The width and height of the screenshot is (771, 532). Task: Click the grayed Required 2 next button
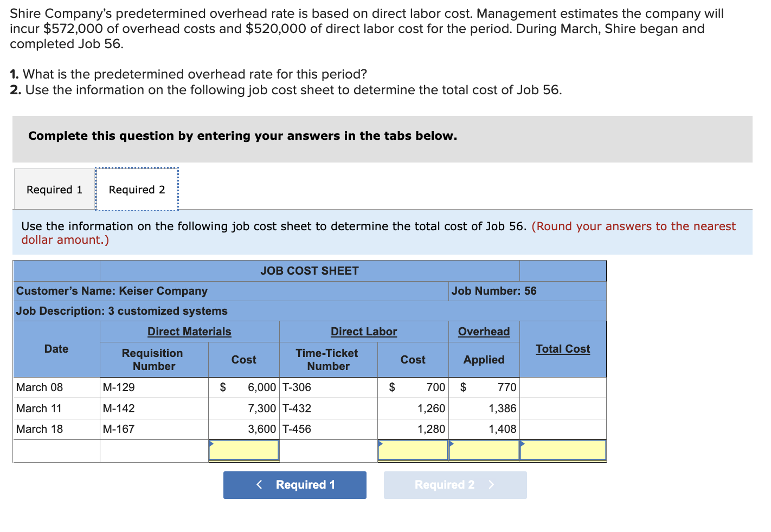455,485
